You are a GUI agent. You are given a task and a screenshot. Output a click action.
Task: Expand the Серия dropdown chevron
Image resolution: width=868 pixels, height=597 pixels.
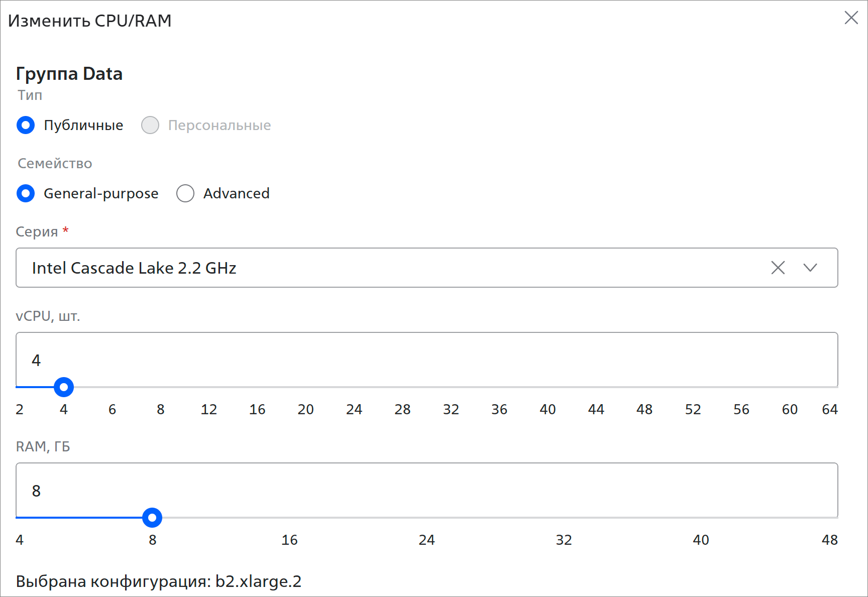pyautogui.click(x=810, y=268)
